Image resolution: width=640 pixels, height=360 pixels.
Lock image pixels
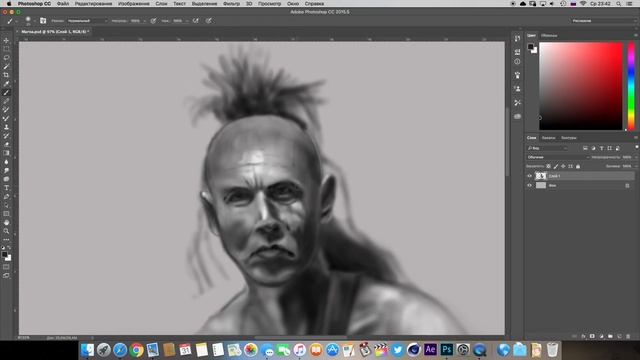pos(556,167)
